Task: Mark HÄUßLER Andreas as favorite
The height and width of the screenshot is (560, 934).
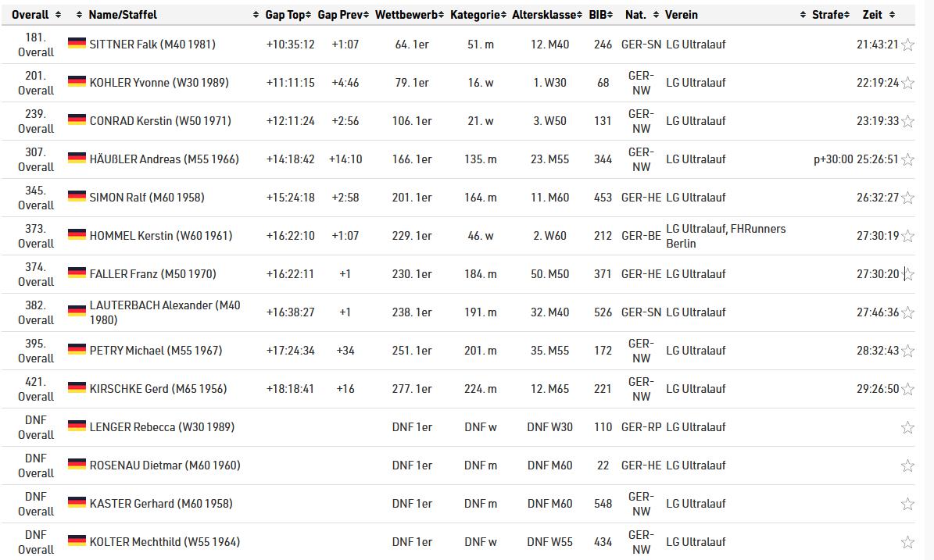Action: pos(907,160)
